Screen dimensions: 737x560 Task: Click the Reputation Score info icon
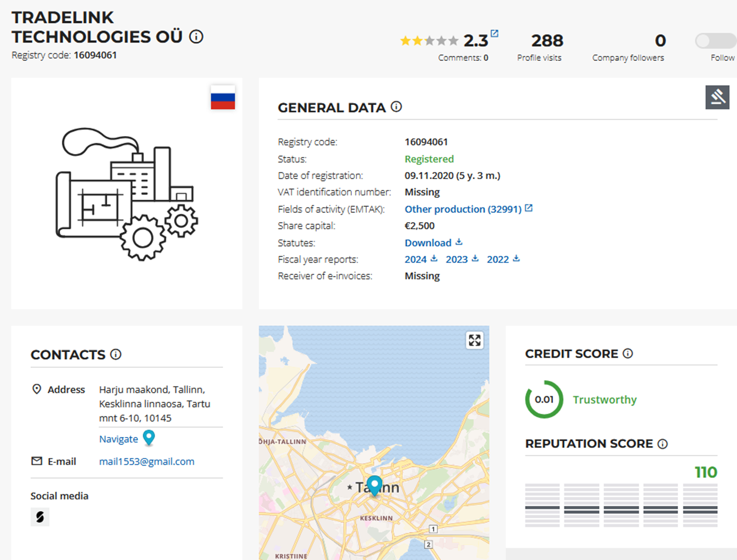(x=663, y=444)
